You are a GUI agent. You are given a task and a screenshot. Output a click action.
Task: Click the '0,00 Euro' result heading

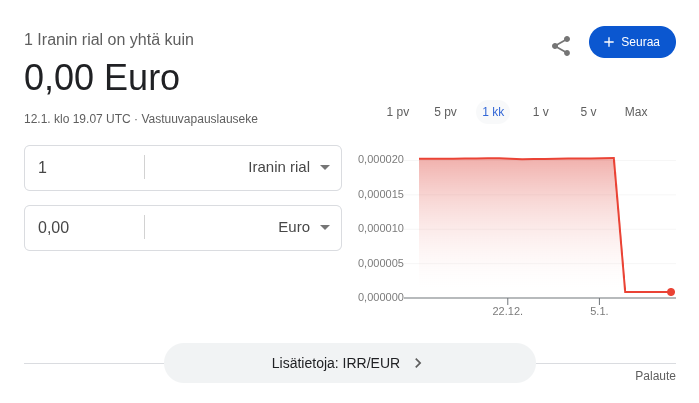(x=102, y=78)
